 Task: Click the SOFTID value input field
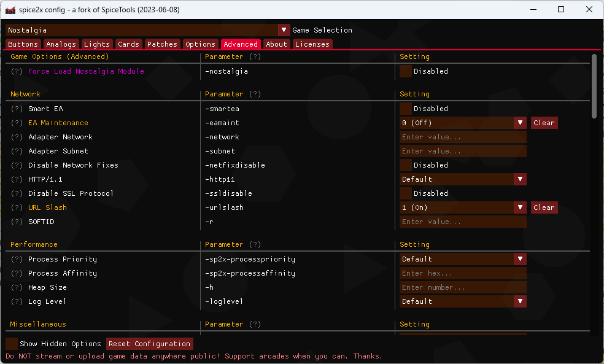(463, 222)
